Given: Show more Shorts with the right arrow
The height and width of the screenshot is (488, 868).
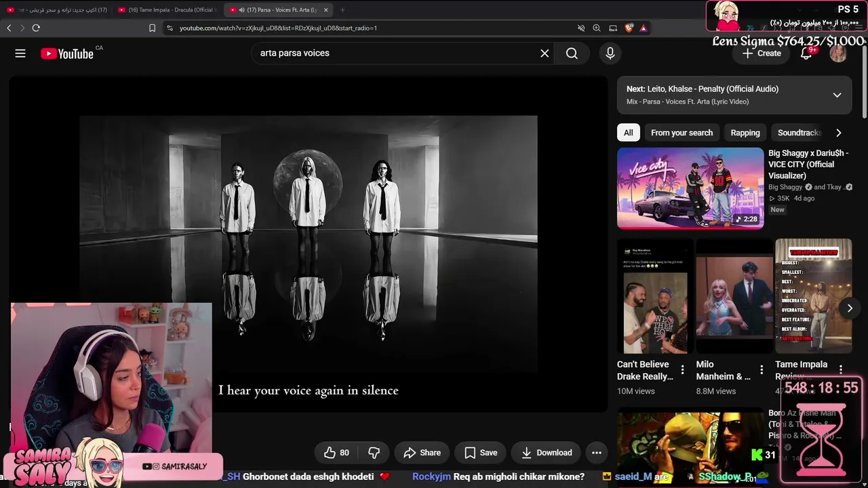Looking at the screenshot, I should click(x=850, y=308).
